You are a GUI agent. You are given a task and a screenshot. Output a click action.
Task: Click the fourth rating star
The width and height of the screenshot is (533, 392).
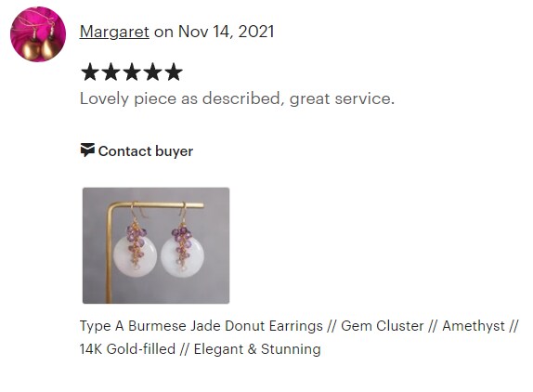pyautogui.click(x=153, y=72)
